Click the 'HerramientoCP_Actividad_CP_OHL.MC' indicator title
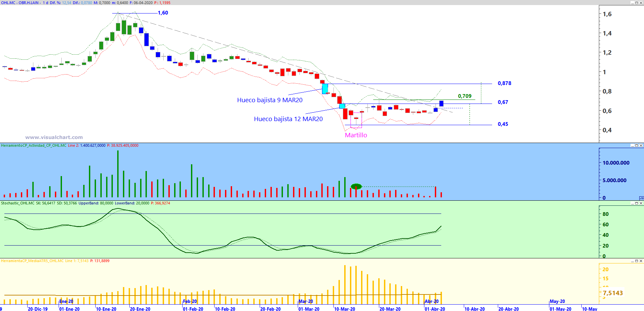Viewport: 644px width, 311px height. (34, 145)
